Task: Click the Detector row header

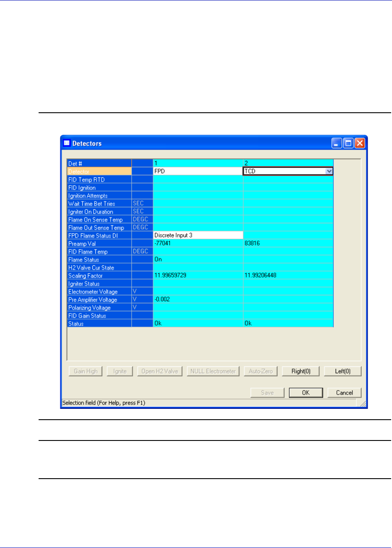Action: (99, 171)
